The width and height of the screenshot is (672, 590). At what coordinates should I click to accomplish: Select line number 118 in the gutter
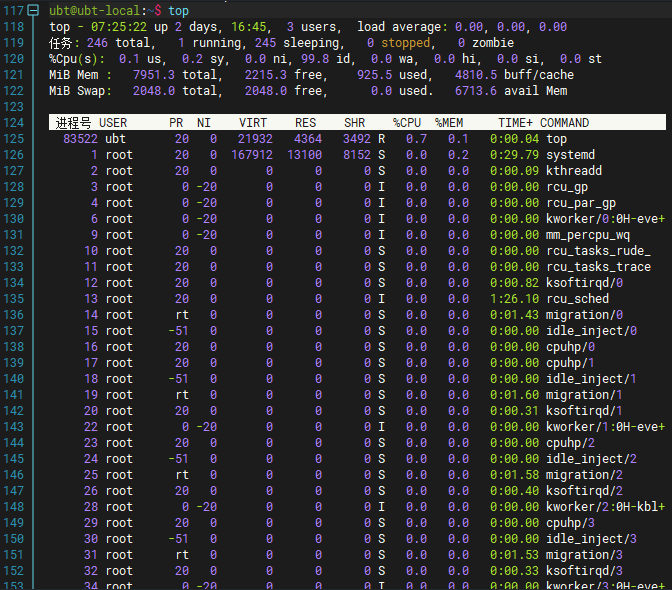14,27
